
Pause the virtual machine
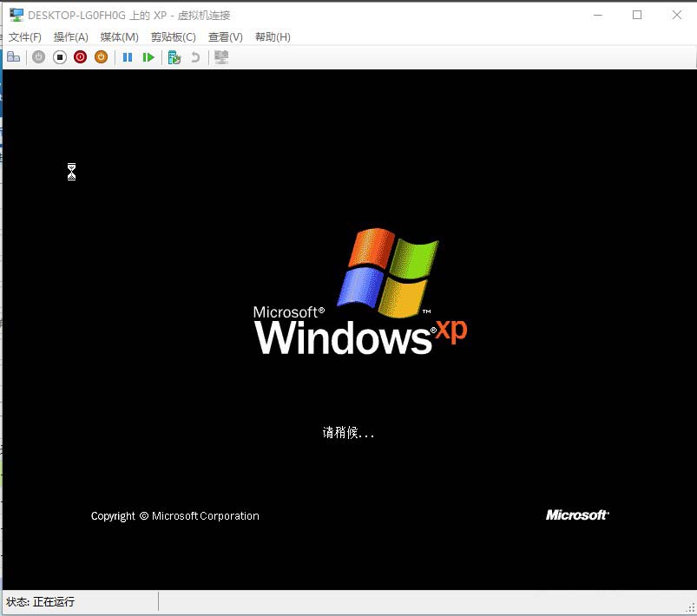coord(128,57)
